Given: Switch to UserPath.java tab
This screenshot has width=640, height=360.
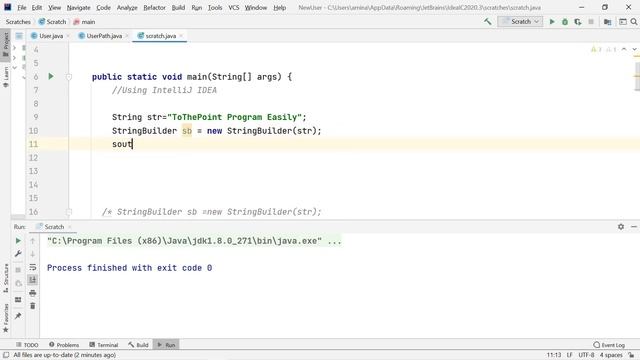Looking at the screenshot, I should pyautogui.click(x=104, y=36).
